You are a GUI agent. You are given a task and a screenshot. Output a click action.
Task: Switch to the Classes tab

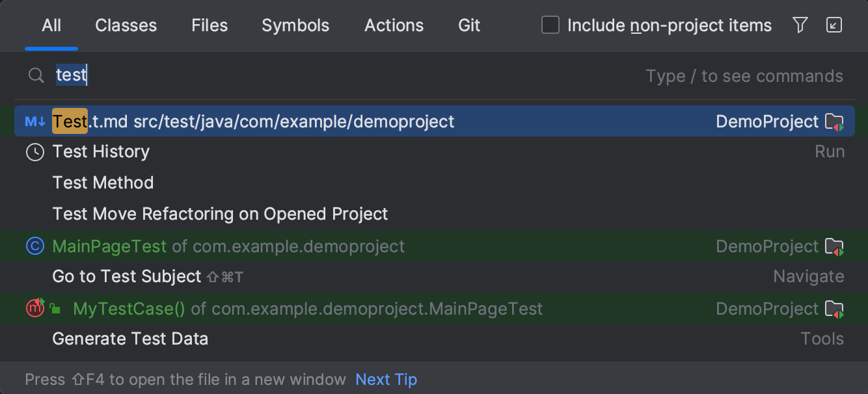tap(126, 25)
